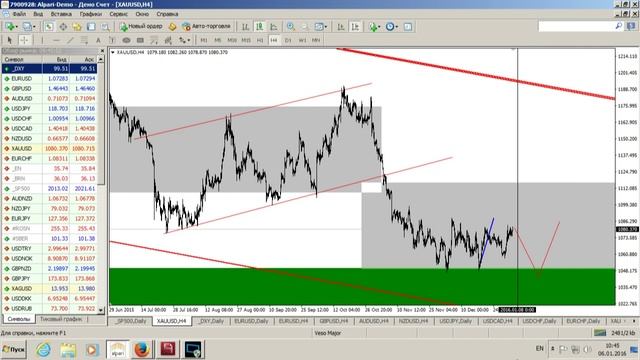This screenshot has width=640, height=360.
Task: Toggle Auto Scroll chart icon
Action: (341, 27)
